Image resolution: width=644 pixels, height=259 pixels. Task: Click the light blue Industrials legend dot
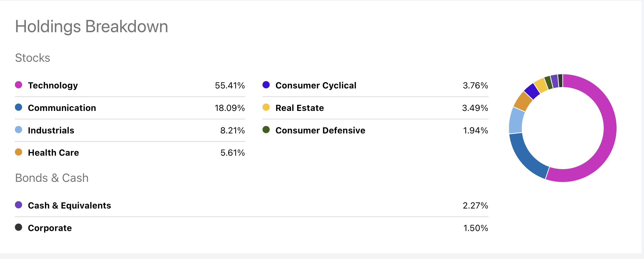19,130
